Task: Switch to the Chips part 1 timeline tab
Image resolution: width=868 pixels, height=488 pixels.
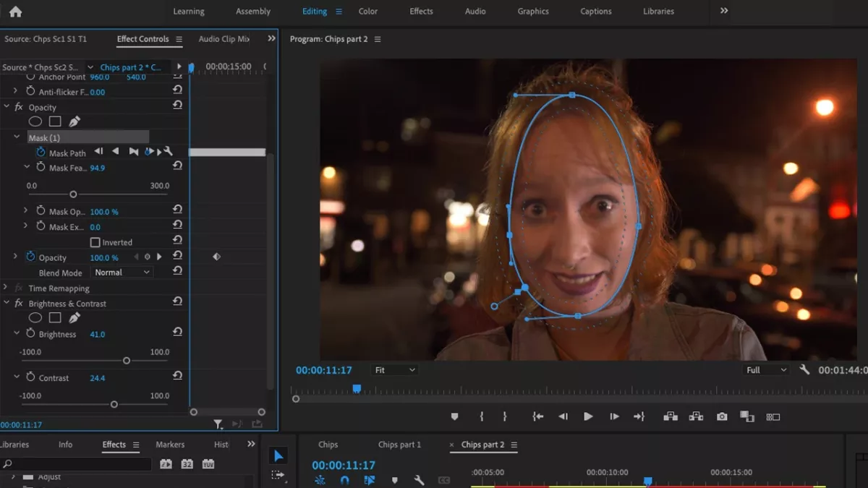Action: (x=399, y=445)
